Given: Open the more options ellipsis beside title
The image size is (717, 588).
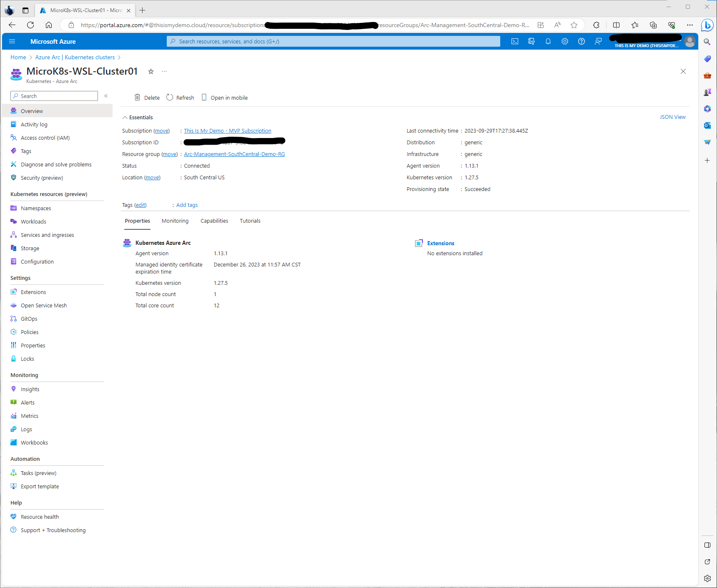Looking at the screenshot, I should pos(164,72).
